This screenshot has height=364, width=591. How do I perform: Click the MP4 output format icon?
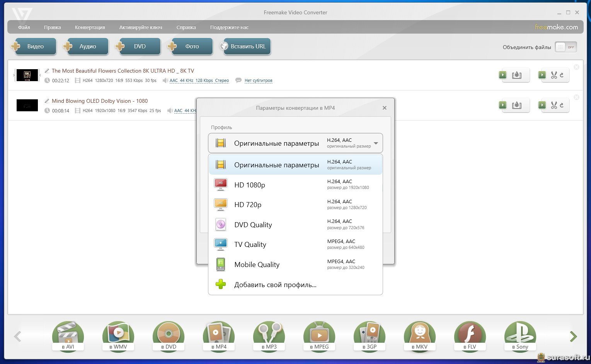[x=219, y=335]
